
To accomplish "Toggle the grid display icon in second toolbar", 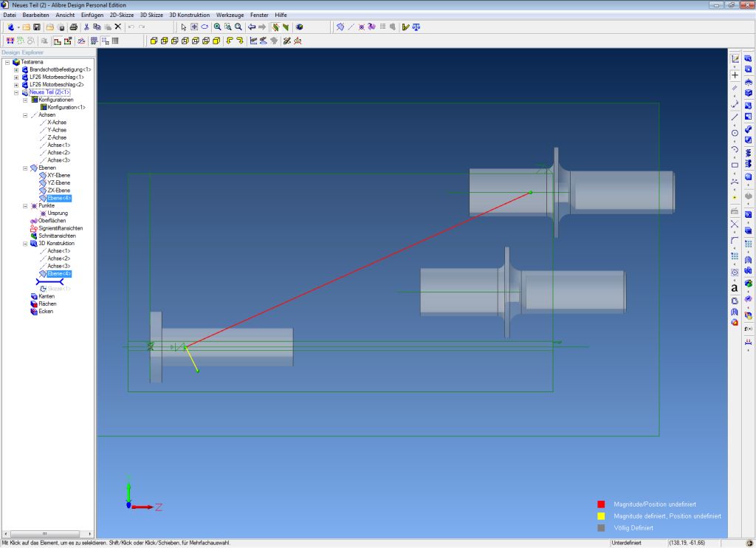I will tap(94, 41).
